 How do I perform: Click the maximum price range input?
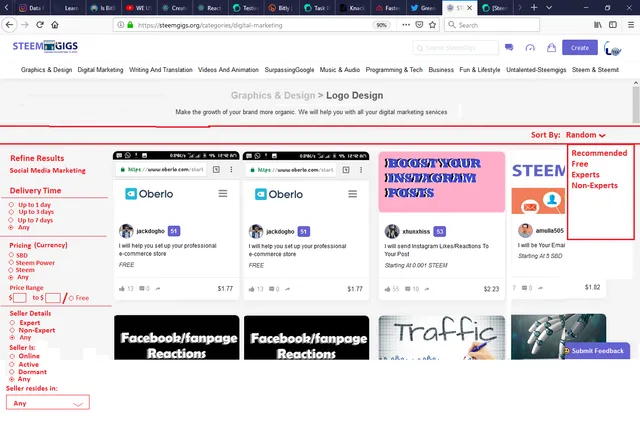coord(53,298)
